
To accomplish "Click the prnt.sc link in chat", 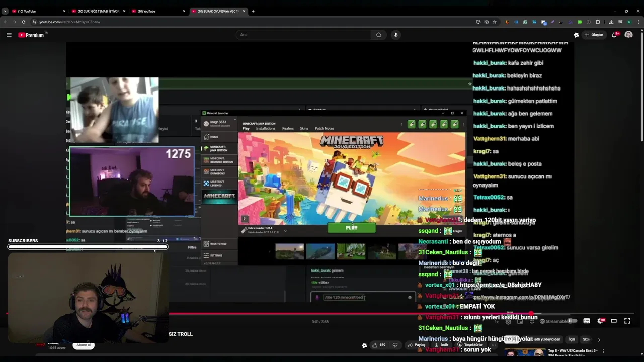I will pos(501,285).
